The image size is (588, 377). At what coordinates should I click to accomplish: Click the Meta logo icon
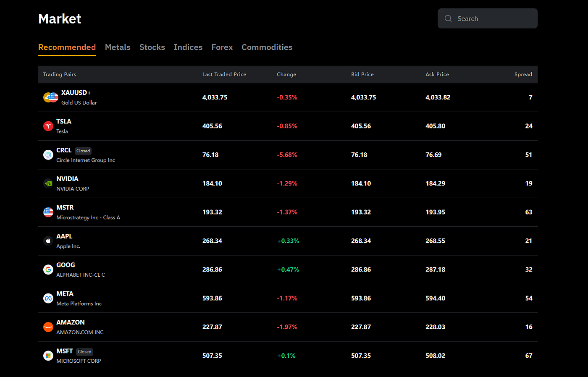click(x=48, y=298)
